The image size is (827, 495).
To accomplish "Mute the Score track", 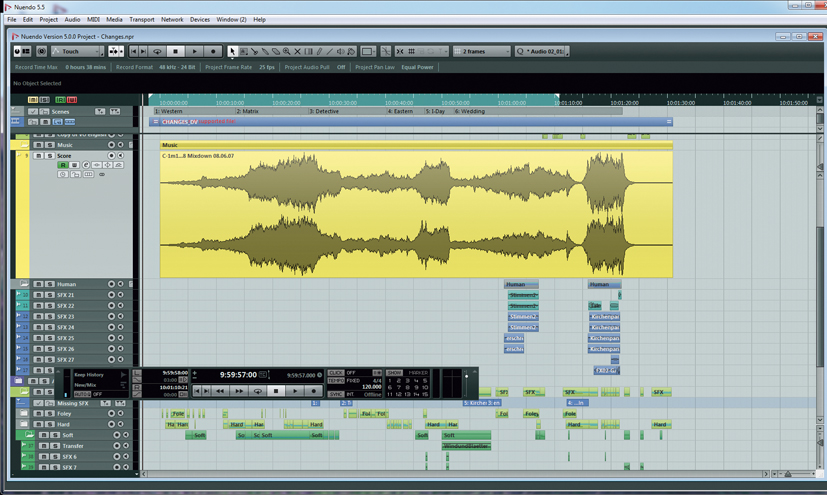I will pyautogui.click(x=39, y=156).
